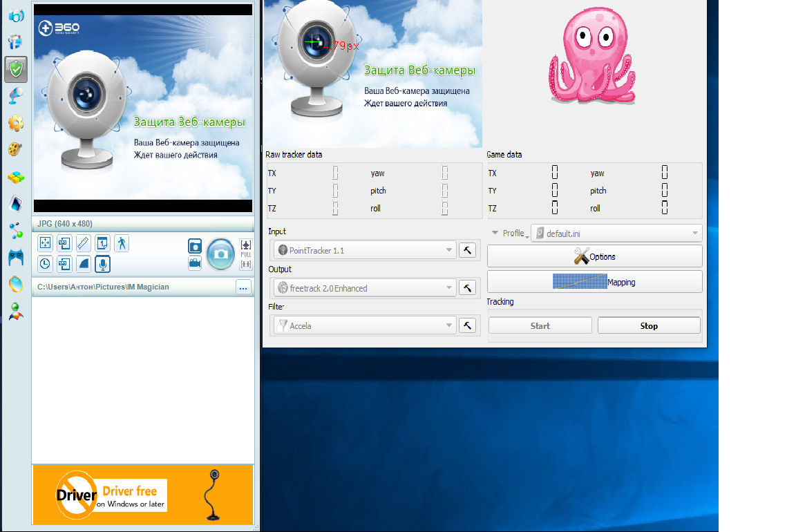Image resolution: width=796 pixels, height=532 pixels.
Task: Click the hammer settings button next to PointTracker
Action: click(467, 250)
